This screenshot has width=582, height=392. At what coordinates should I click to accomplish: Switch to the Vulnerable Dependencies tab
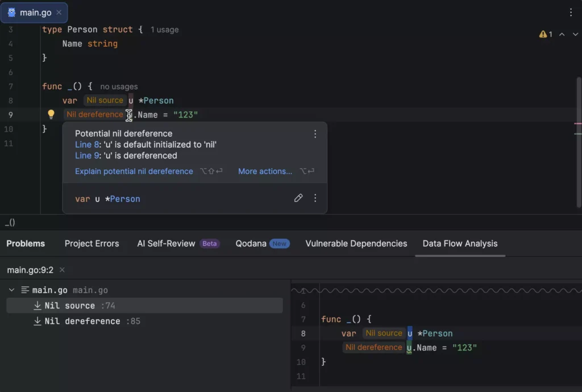356,243
